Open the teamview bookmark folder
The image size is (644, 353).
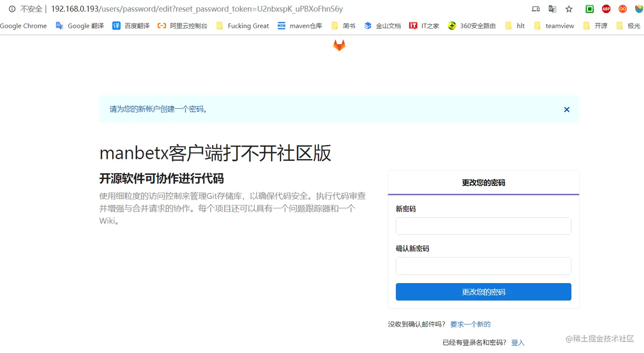[x=554, y=26]
